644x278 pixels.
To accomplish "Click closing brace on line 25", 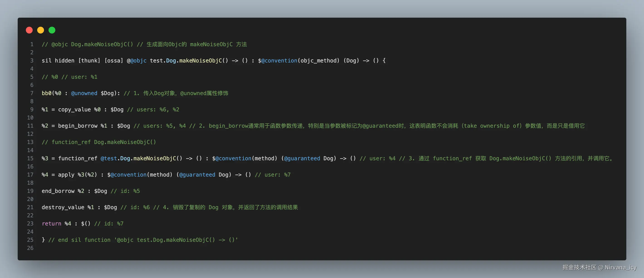I will tap(43, 240).
